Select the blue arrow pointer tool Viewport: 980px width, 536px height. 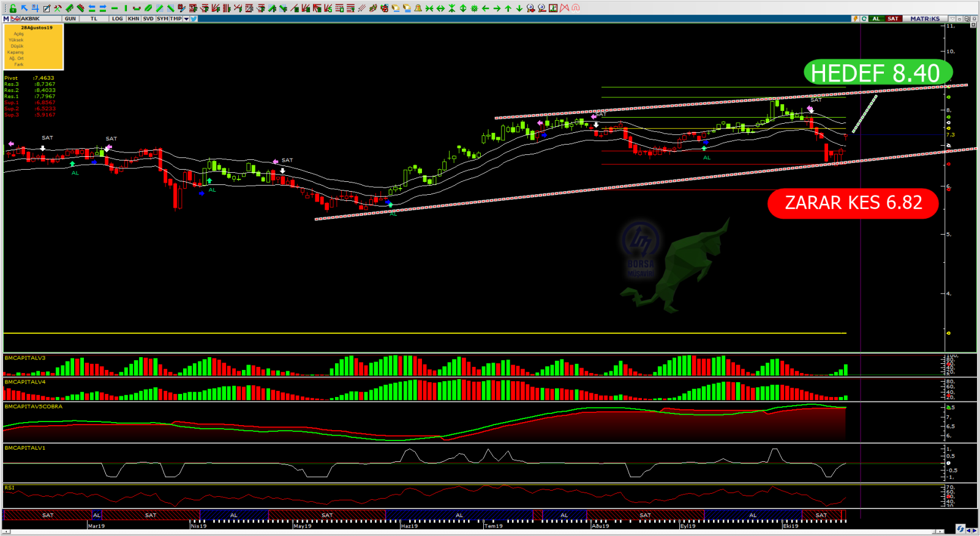coord(24,8)
